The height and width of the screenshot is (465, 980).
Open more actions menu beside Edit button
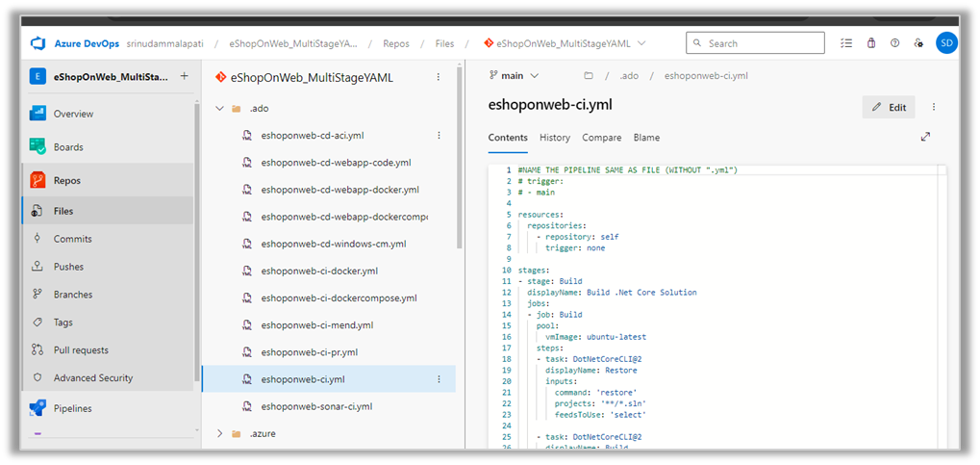tap(934, 107)
